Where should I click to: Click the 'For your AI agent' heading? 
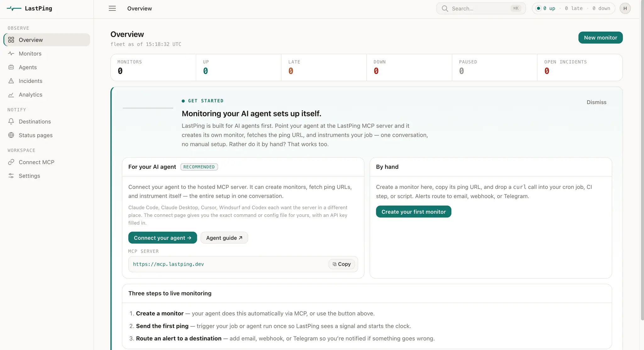point(152,167)
